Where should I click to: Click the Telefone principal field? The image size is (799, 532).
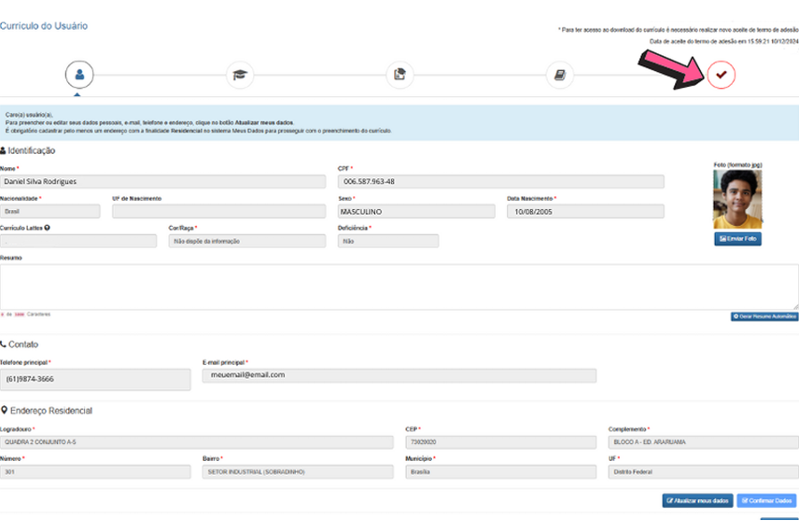click(95, 378)
